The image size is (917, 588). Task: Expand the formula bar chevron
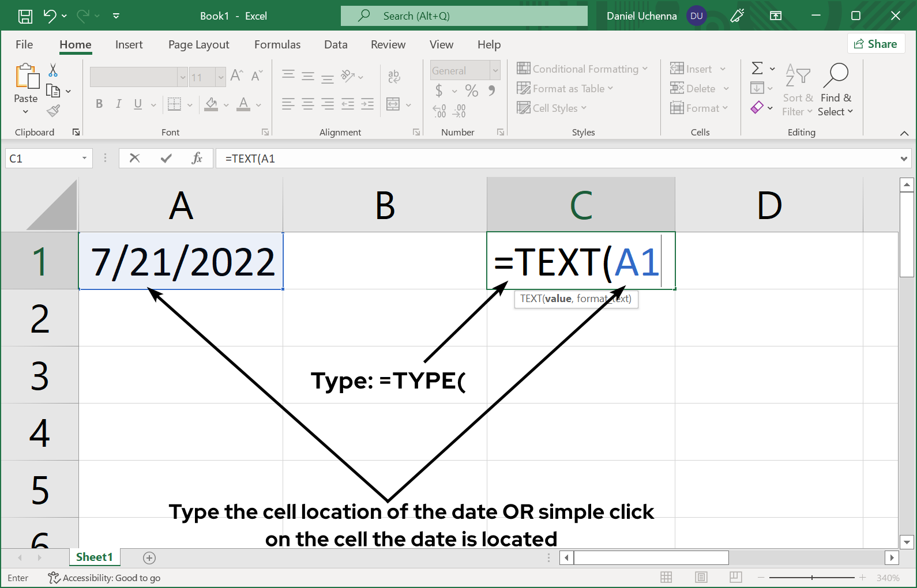[x=904, y=159]
